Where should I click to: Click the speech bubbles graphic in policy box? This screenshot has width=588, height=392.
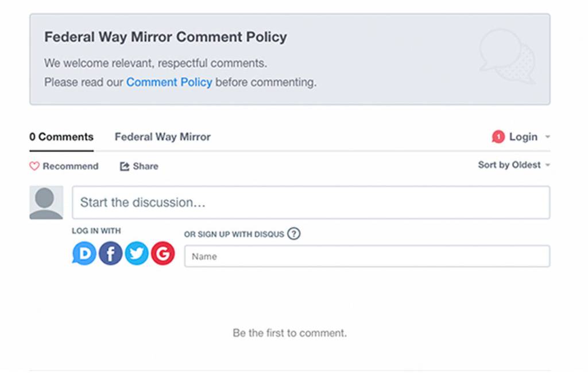point(508,56)
